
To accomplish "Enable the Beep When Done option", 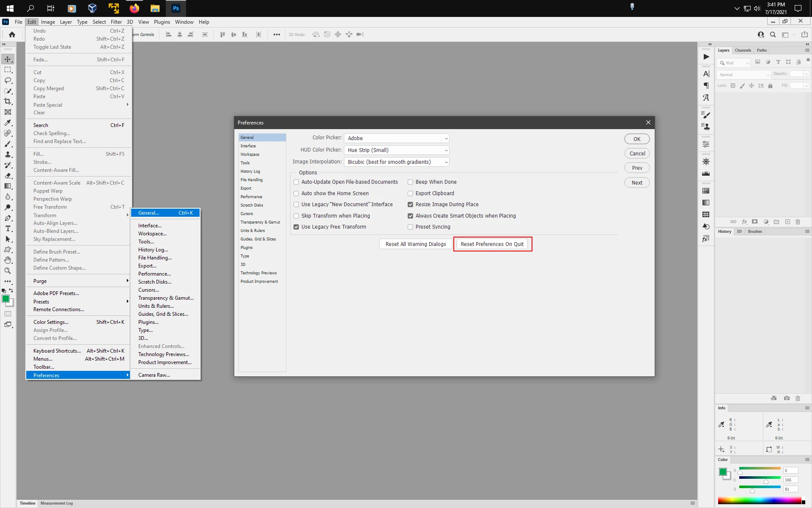I will [x=410, y=182].
